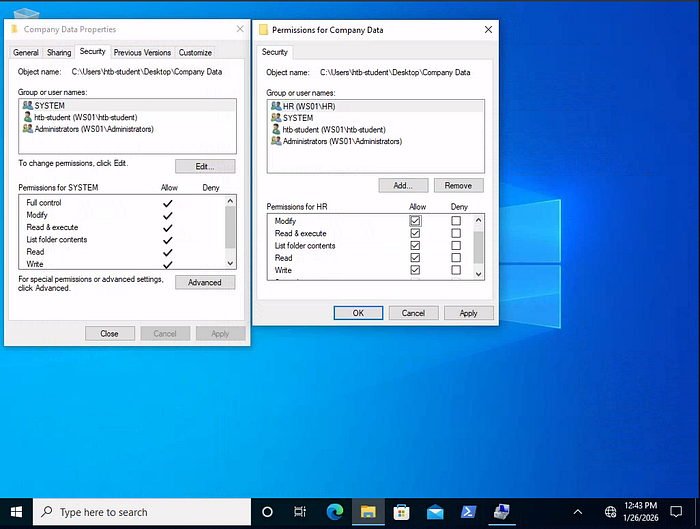Select htb-student in Company Data Properties list
The height and width of the screenshot is (529, 700).
pyautogui.click(x=127, y=117)
